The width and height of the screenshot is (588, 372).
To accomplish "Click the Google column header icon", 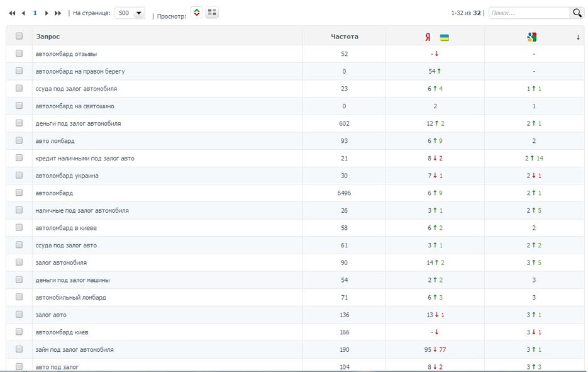I will tap(531, 37).
